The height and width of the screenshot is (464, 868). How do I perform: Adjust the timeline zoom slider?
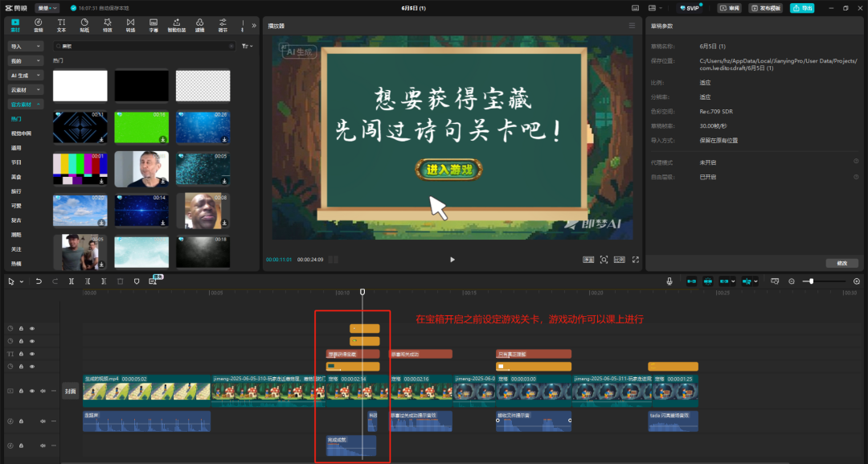click(812, 281)
